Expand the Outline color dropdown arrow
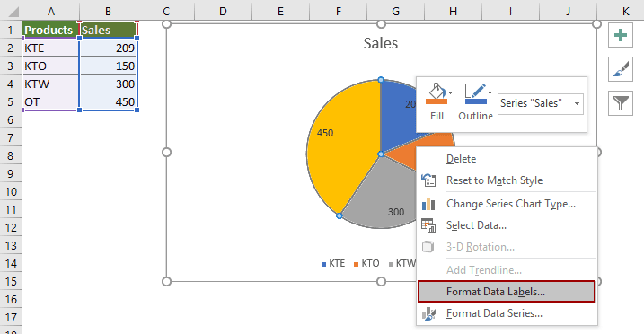This screenshot has height=334, width=644. point(490,93)
